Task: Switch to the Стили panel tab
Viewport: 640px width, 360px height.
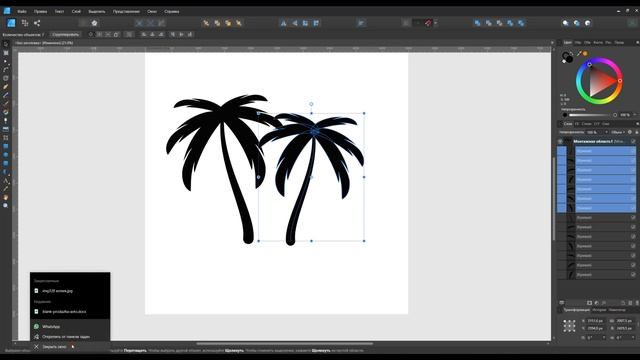Action: tap(587, 124)
